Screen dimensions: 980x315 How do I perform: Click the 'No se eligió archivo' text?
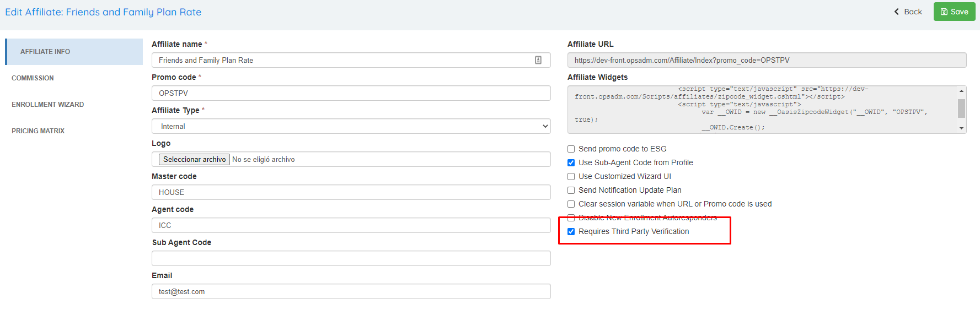click(264, 160)
